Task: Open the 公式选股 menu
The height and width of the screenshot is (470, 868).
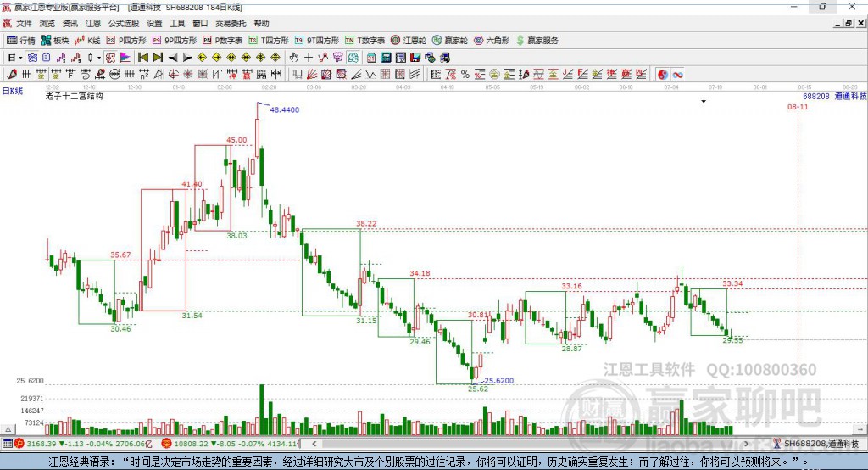Action: 124,23
